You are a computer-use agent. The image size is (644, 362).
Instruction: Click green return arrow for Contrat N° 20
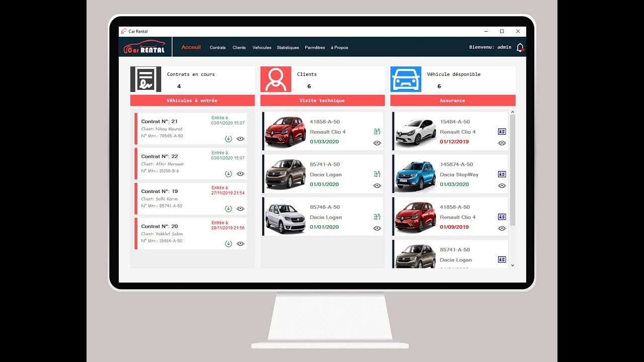point(228,244)
